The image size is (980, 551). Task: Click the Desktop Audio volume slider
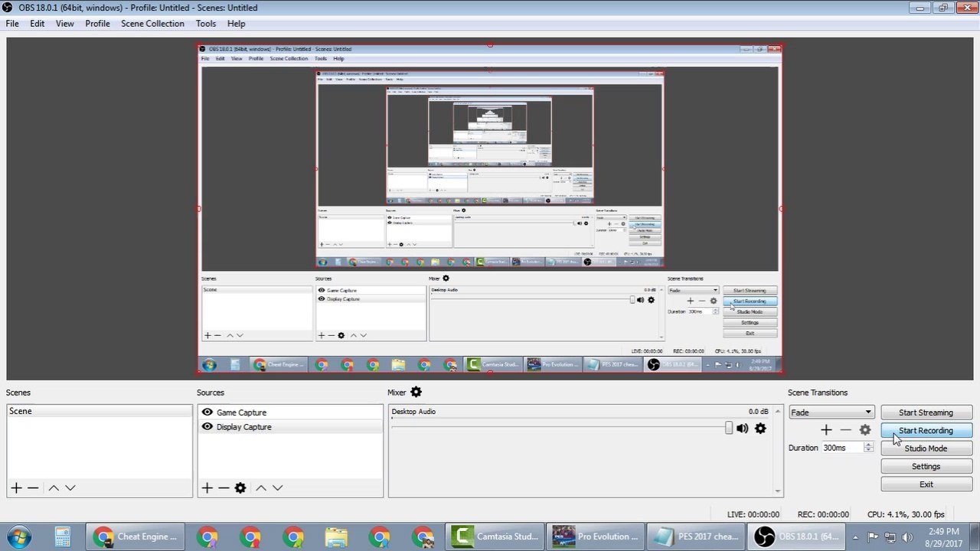pyautogui.click(x=562, y=429)
